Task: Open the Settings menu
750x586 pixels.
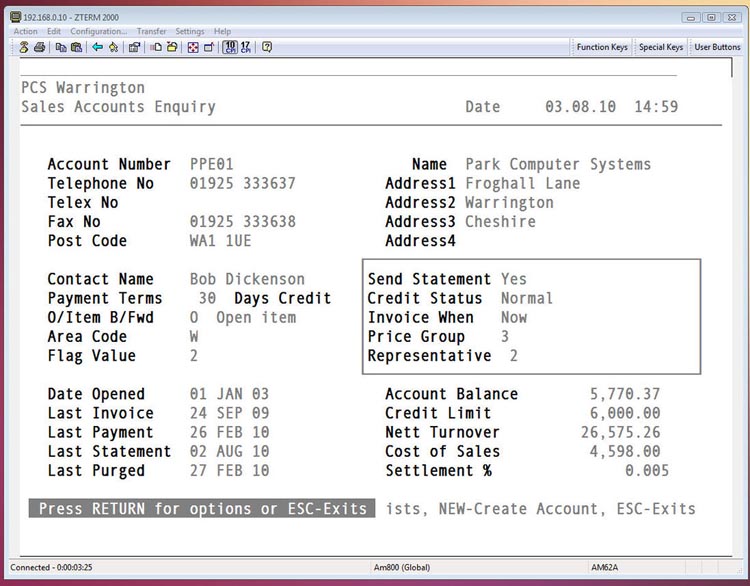Action: pos(189,32)
